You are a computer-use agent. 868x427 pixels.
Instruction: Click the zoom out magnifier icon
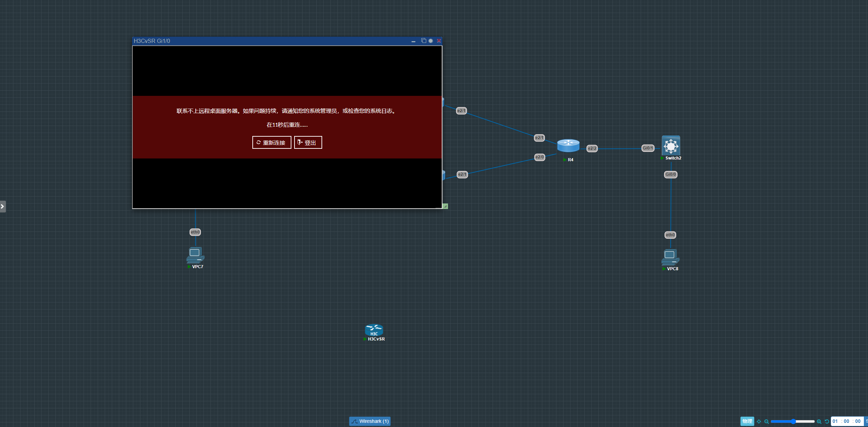pos(766,421)
